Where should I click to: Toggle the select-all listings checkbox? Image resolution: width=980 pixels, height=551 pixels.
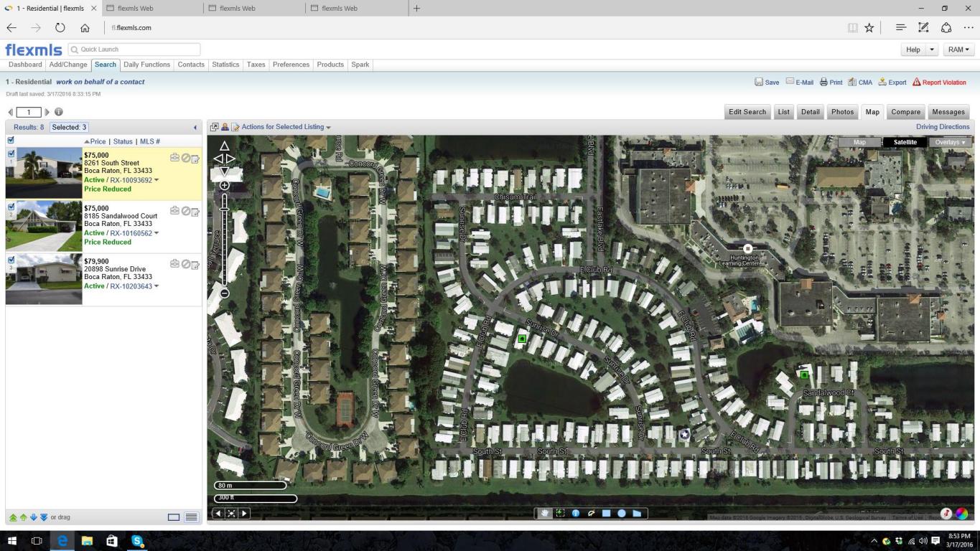point(11,141)
